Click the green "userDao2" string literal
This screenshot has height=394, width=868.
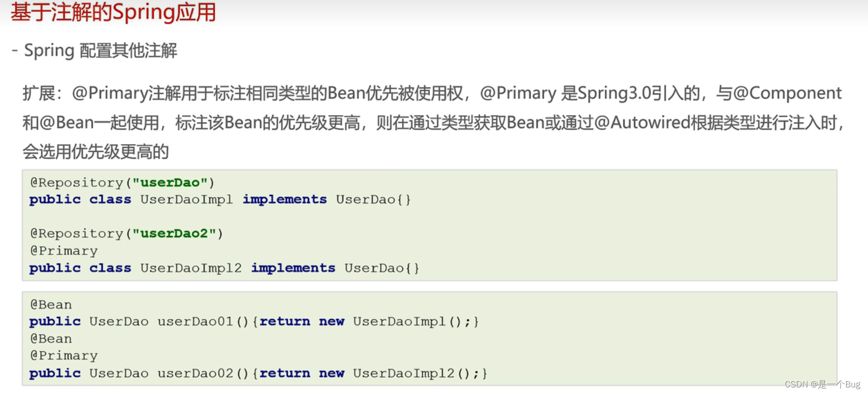(x=174, y=233)
